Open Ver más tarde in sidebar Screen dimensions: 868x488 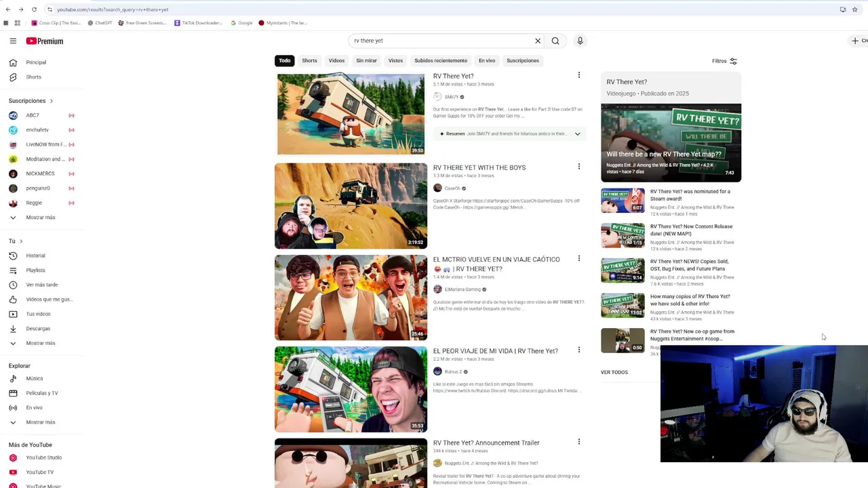(x=41, y=285)
